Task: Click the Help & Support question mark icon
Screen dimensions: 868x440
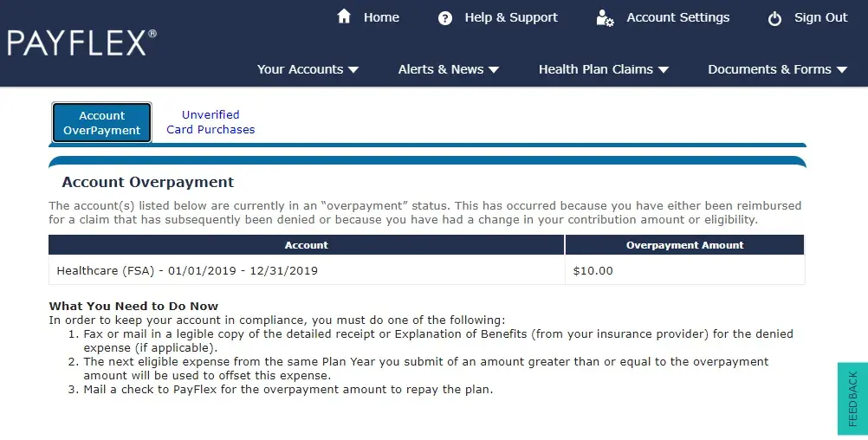Action: 445,18
